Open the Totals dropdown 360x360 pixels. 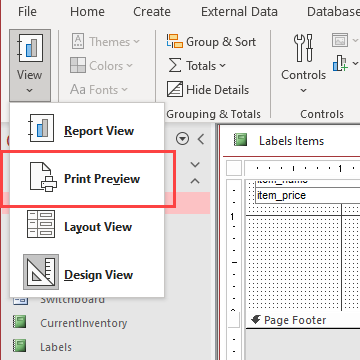197,66
